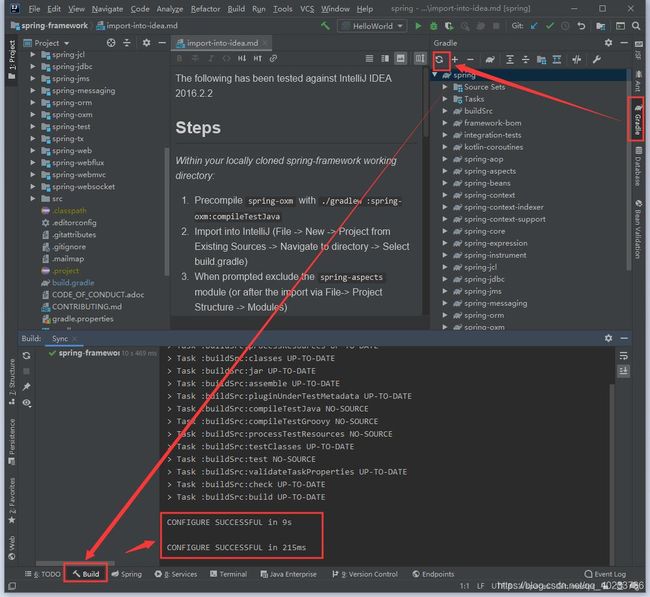The width and height of the screenshot is (650, 597).
Task: Click the Git rollback arrow icon
Action: [x=581, y=26]
